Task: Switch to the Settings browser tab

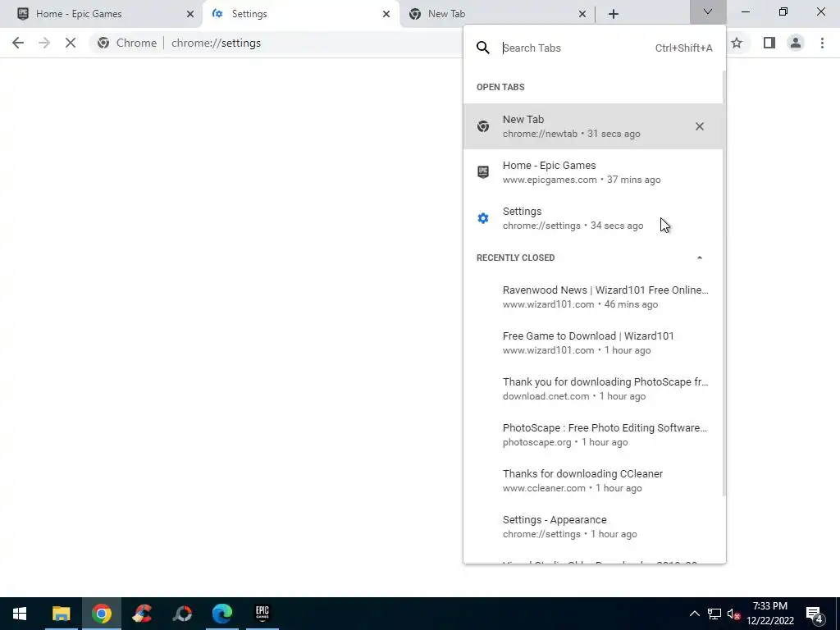Action: coord(300,14)
